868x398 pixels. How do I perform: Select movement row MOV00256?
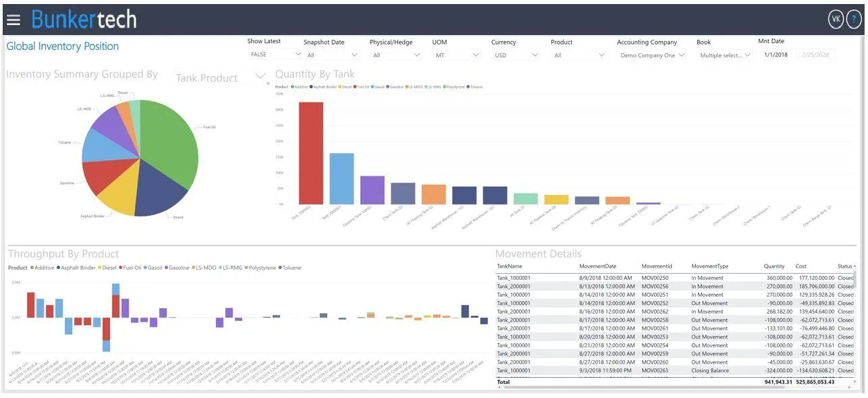tap(675, 286)
